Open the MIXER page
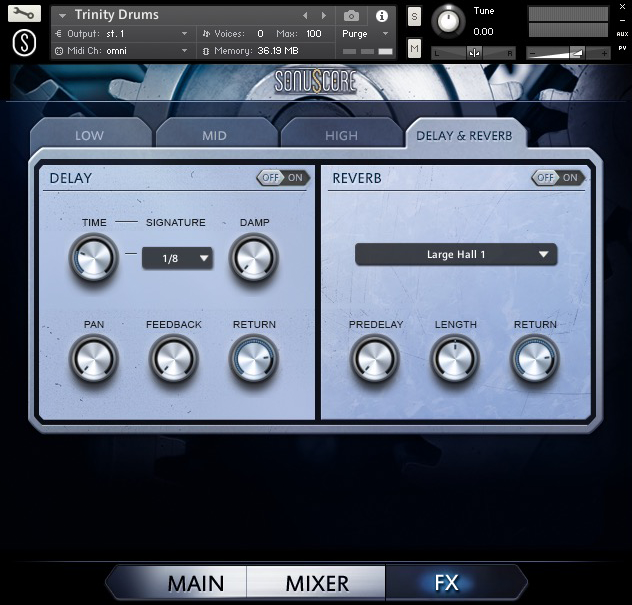 317,583
